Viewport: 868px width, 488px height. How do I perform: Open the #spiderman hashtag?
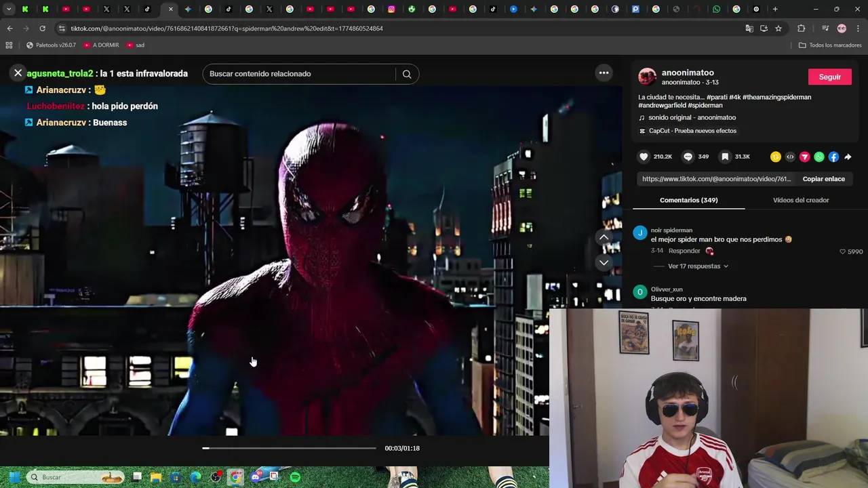point(705,105)
